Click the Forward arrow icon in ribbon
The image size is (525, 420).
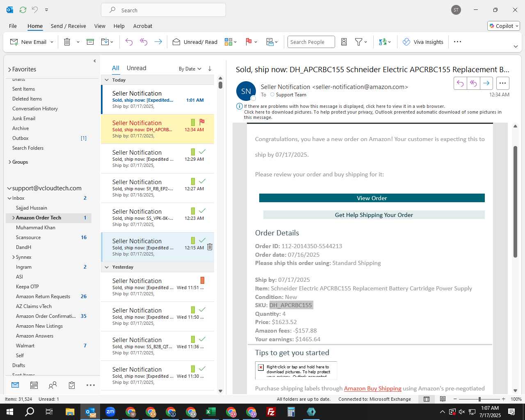pos(158,42)
